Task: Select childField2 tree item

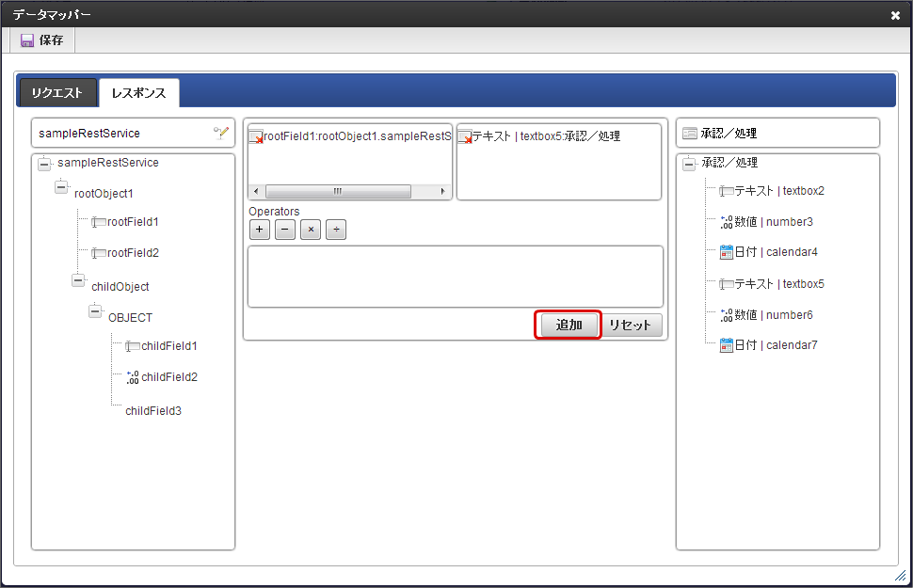Action: [169, 377]
